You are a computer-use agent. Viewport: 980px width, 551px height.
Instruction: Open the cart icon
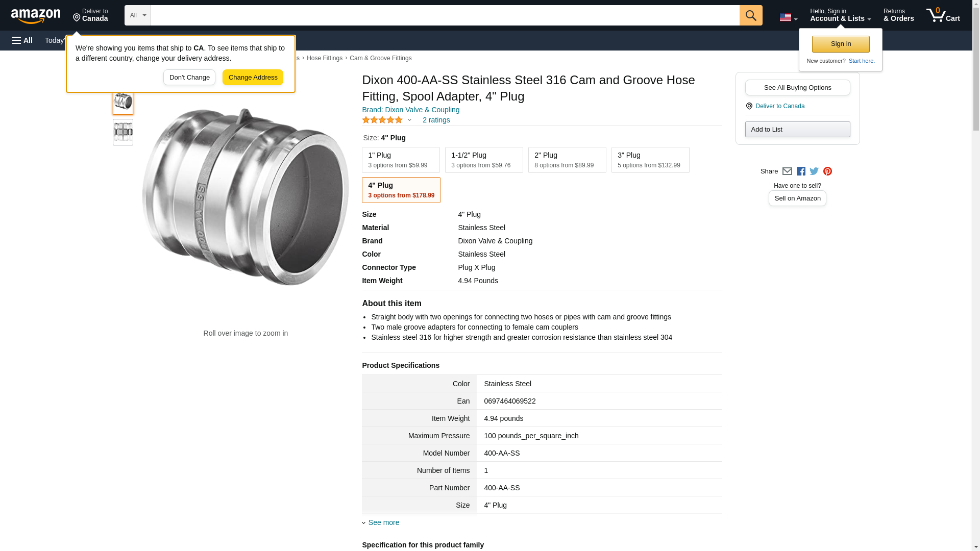coord(943,15)
